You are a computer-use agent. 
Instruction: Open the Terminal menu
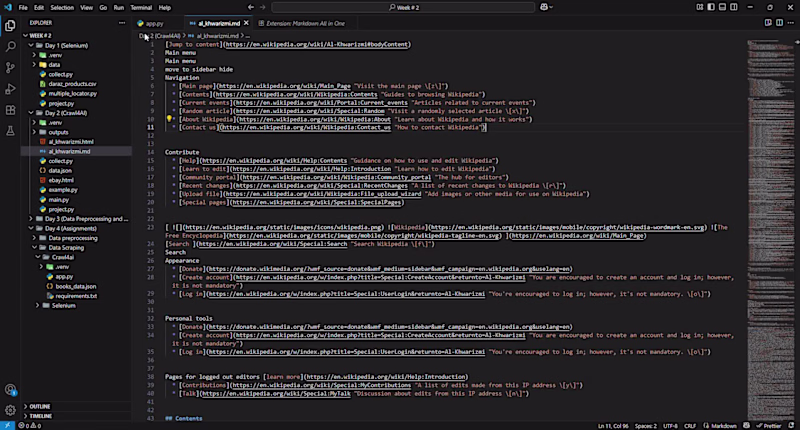(141, 8)
